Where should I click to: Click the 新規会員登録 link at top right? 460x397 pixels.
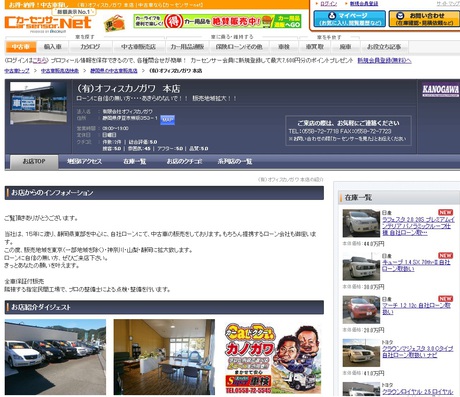tap(364, 4)
